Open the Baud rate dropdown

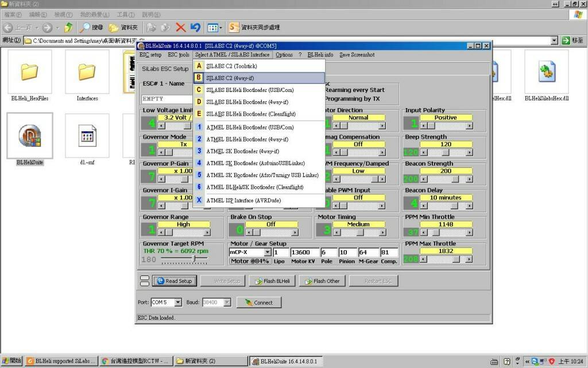[x=227, y=302]
